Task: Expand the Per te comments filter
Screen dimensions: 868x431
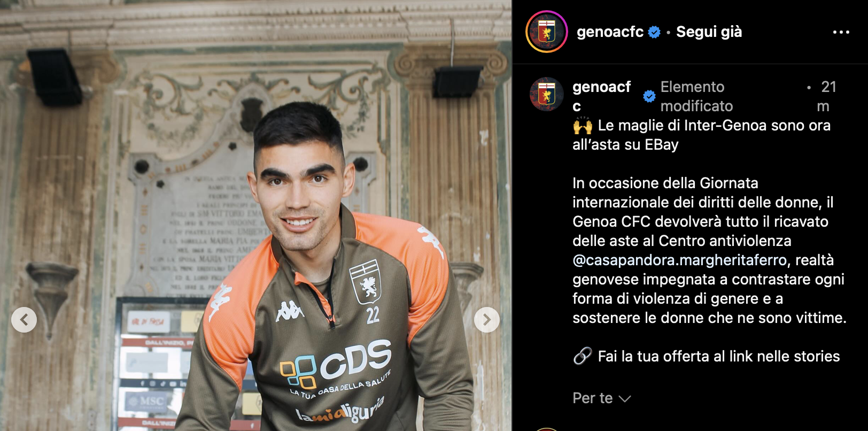Action: 602,398
